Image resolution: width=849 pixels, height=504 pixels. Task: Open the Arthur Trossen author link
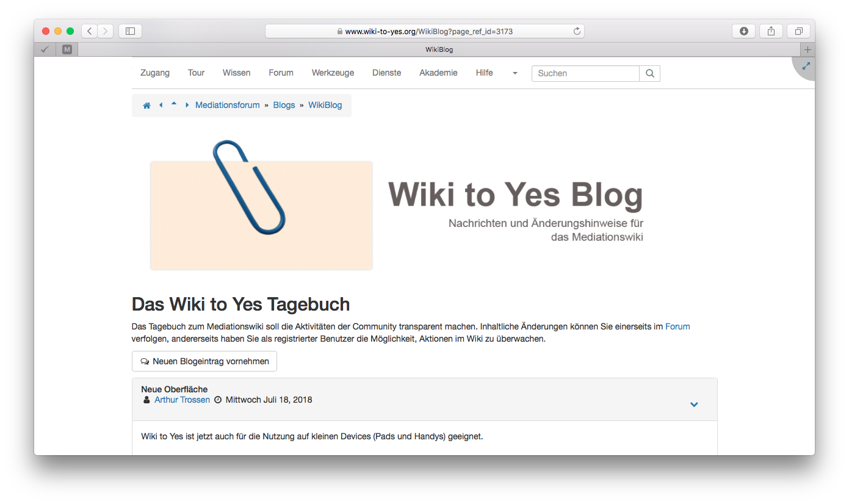[182, 400]
